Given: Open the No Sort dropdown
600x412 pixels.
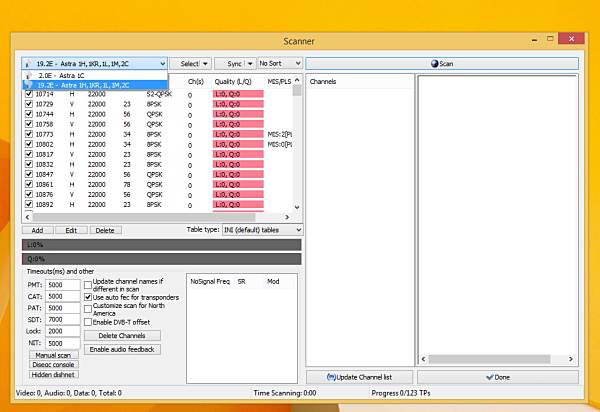Looking at the screenshot, I should (x=280, y=64).
